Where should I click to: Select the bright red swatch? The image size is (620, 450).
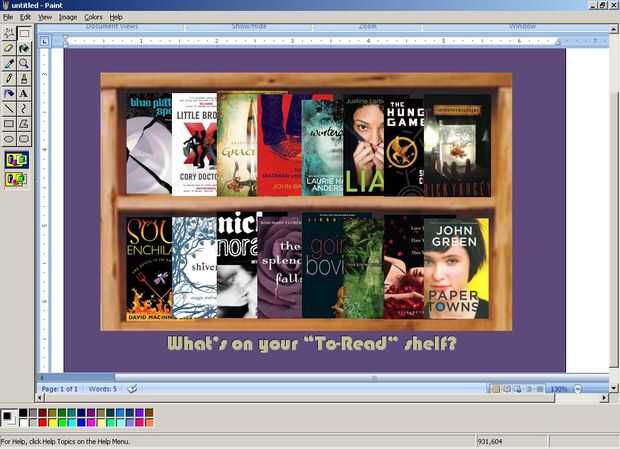tap(43, 422)
